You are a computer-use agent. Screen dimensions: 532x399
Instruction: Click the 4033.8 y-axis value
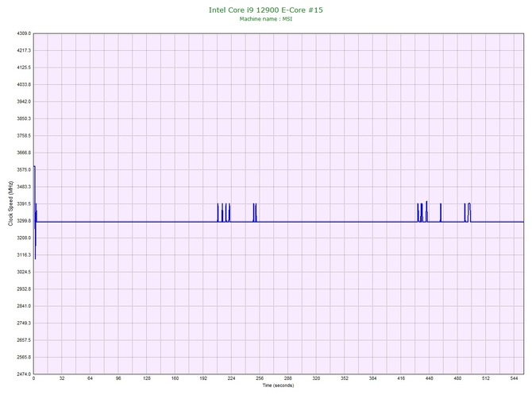(x=24, y=84)
